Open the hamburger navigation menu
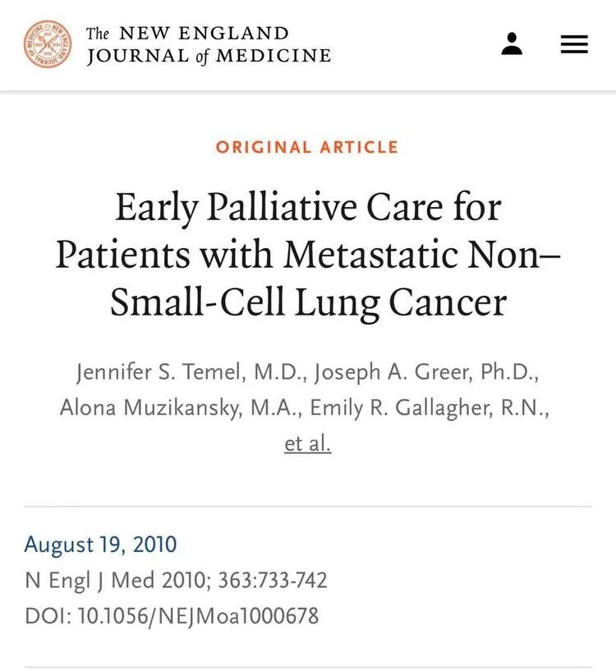616x672 pixels. click(x=574, y=44)
